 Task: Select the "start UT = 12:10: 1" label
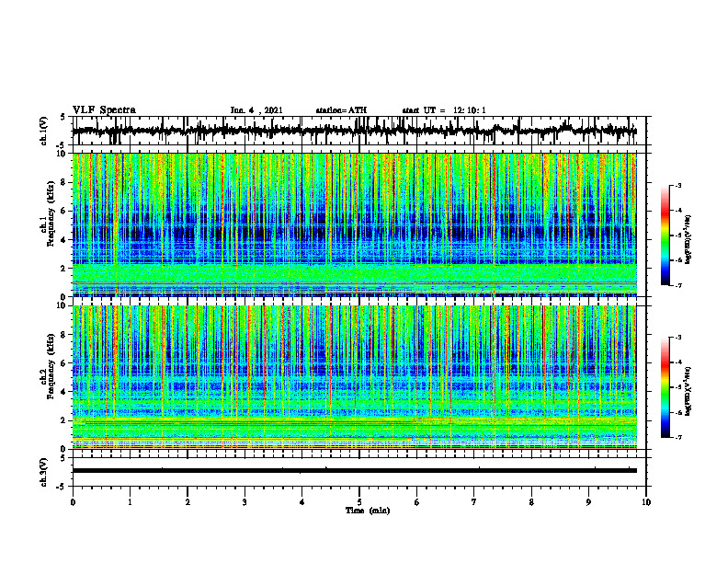point(444,110)
